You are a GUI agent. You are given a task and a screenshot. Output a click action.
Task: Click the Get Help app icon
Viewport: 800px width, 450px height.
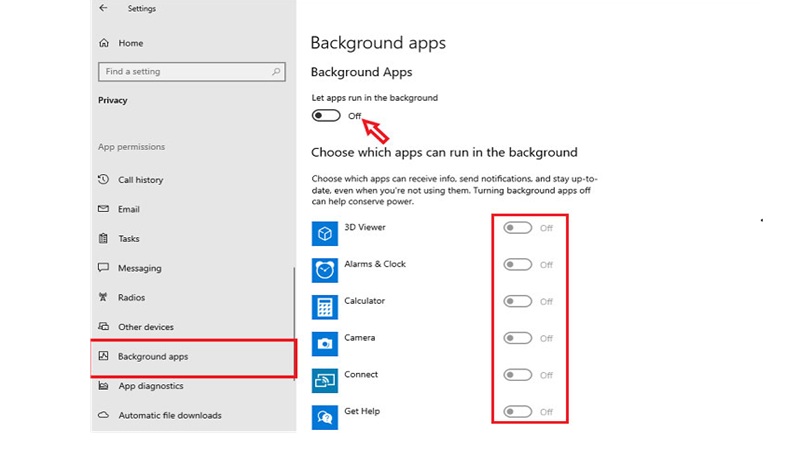pos(325,416)
